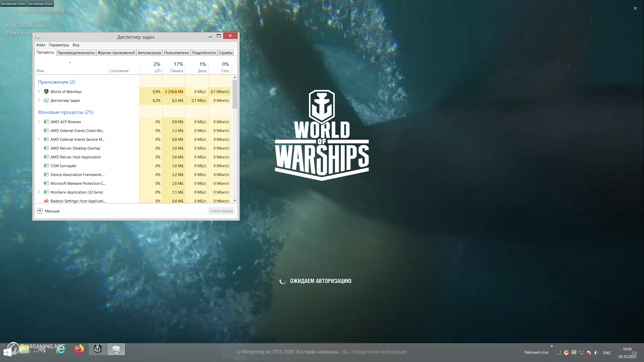Click the Приложения (2) group header

tap(57, 82)
